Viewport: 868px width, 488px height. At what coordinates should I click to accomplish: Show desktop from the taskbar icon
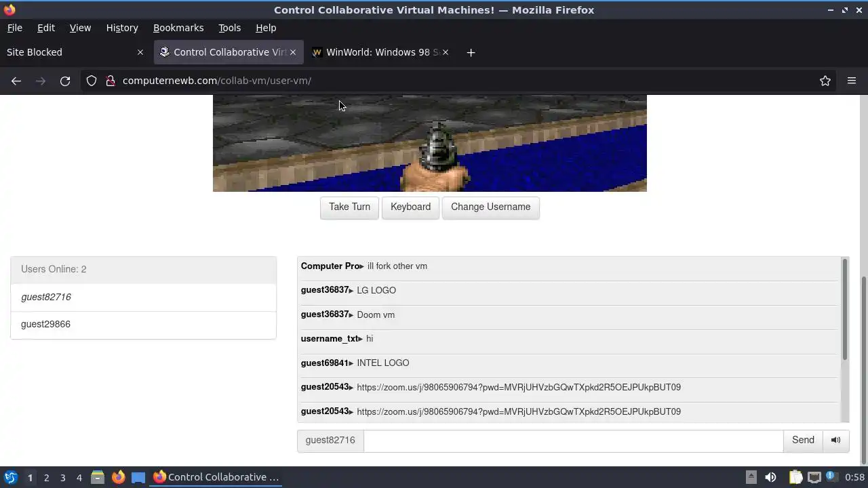[x=138, y=477]
